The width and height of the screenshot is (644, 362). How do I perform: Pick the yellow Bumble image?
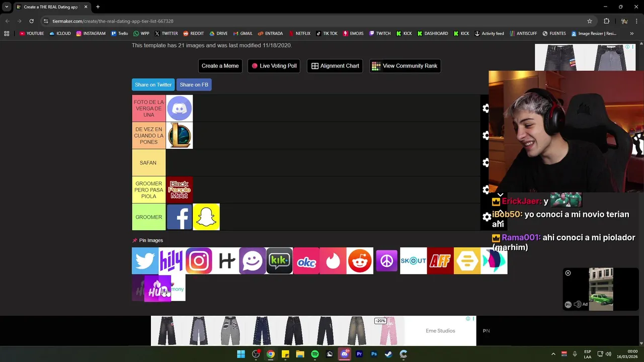467,260
